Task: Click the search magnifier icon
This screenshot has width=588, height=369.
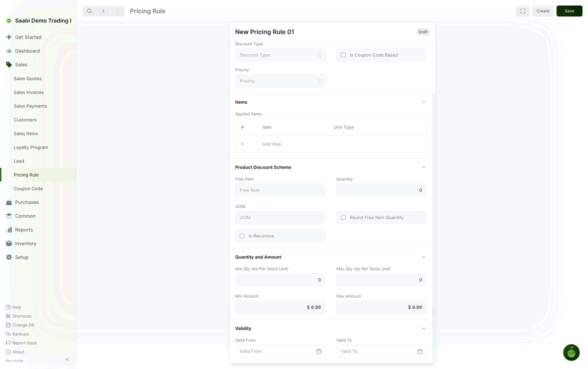Action: 89,11
